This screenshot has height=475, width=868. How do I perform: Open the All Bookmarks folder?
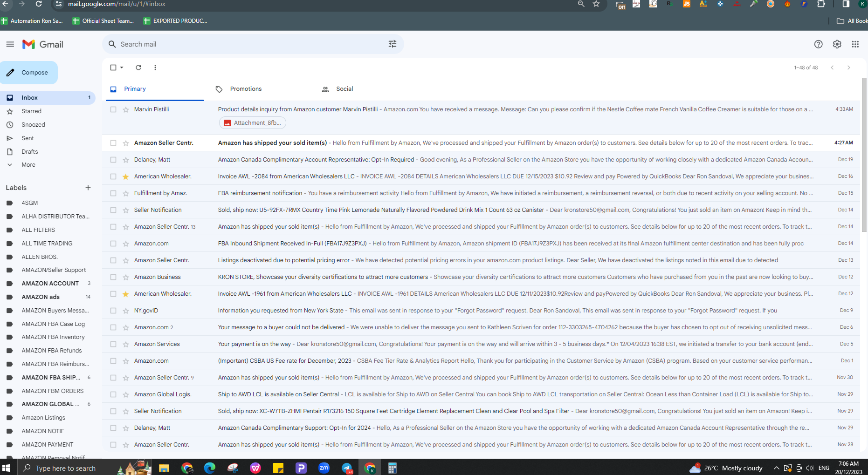point(852,21)
